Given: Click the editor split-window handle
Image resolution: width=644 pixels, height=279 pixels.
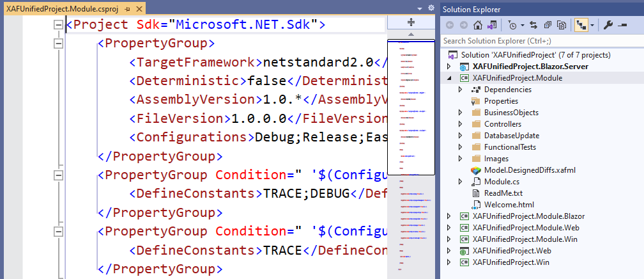Looking at the screenshot, I should [411, 22].
